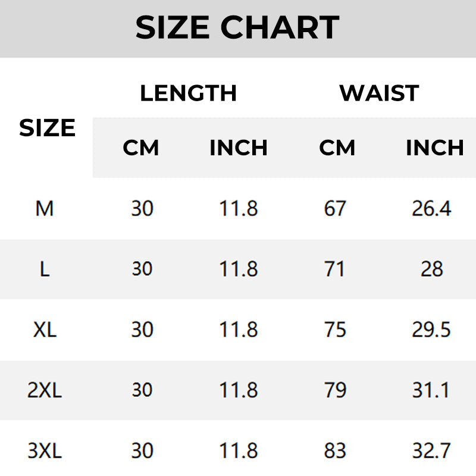Click the SIZE row header label
Screen dimensions: 476x476
click(47, 128)
